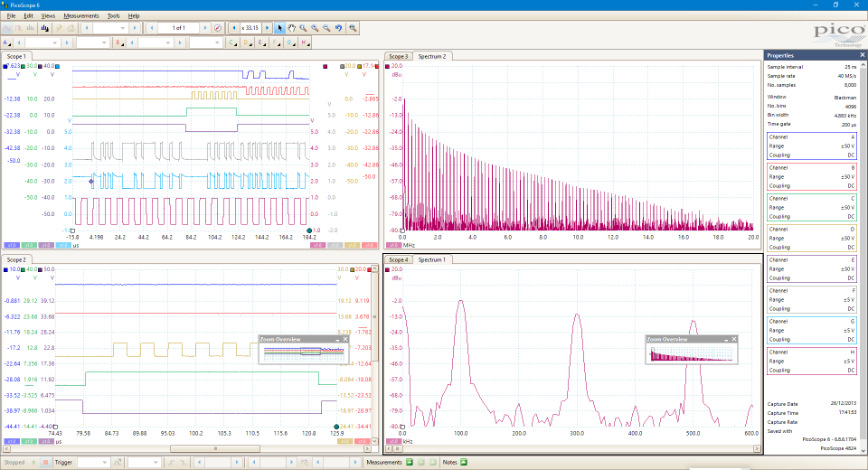Click the Auto Setup wand icon
This screenshot has height=470, width=868.
59,28
